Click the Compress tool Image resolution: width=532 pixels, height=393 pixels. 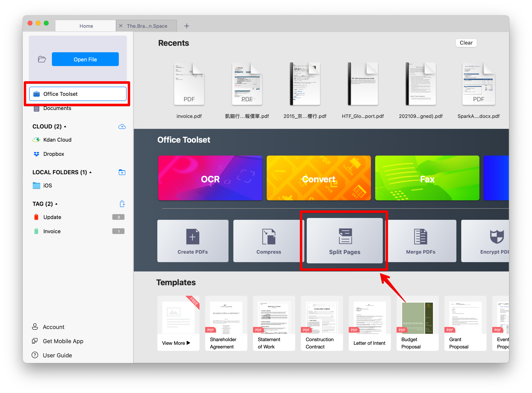point(269,241)
